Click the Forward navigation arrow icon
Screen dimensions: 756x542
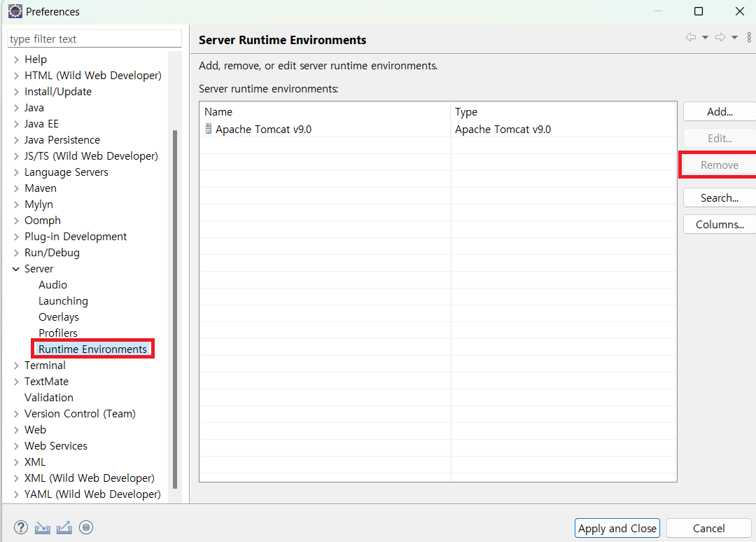[720, 37]
